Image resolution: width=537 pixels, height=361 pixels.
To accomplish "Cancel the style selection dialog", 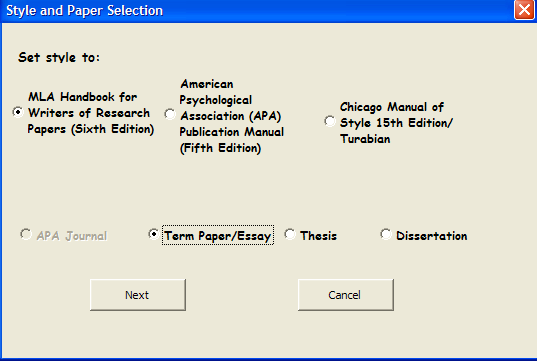I will pos(346,295).
